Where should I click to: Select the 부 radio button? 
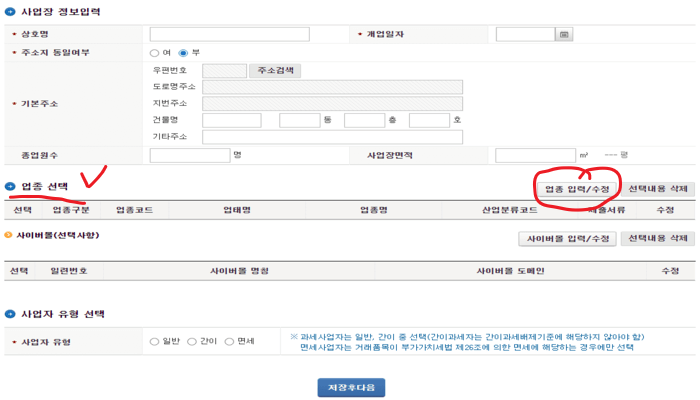183,53
